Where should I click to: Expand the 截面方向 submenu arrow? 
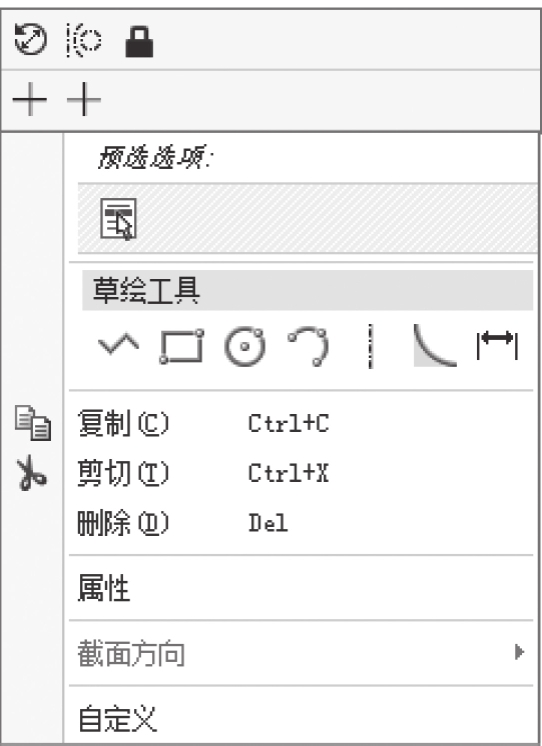click(x=520, y=652)
